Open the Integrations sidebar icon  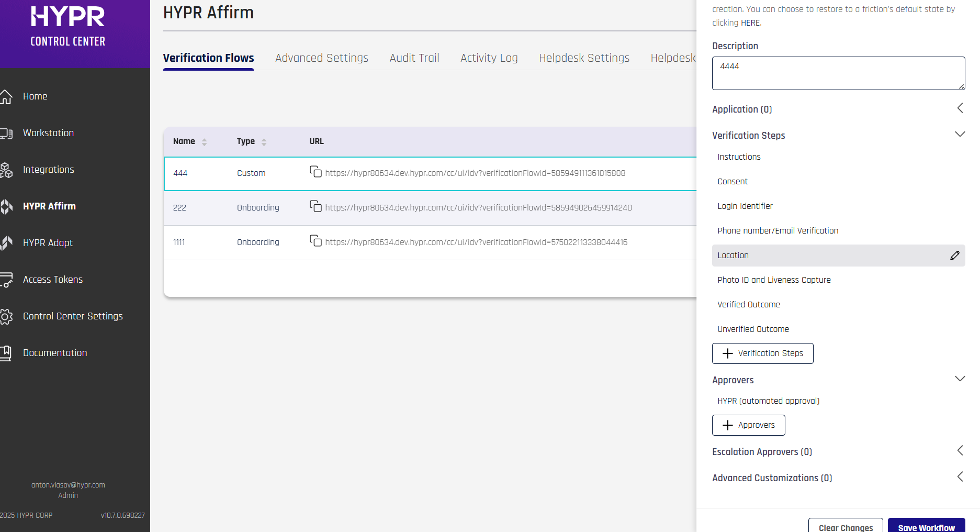[6, 170]
